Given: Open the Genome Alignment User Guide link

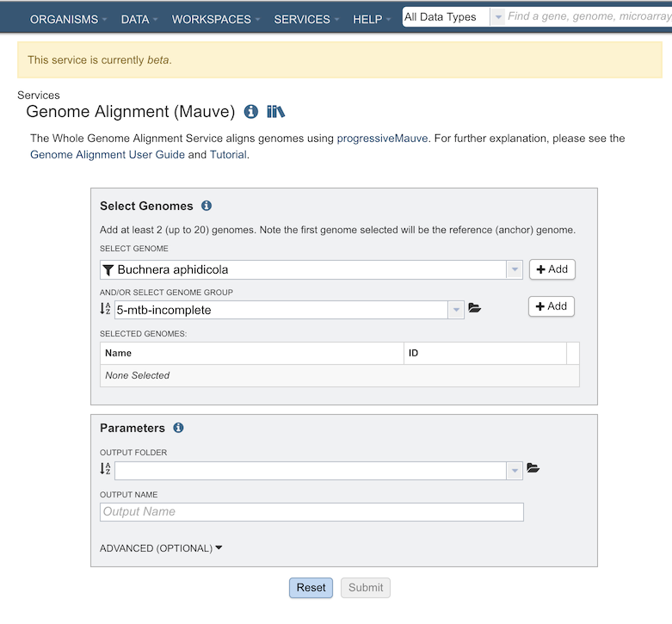Looking at the screenshot, I should pyautogui.click(x=108, y=155).
